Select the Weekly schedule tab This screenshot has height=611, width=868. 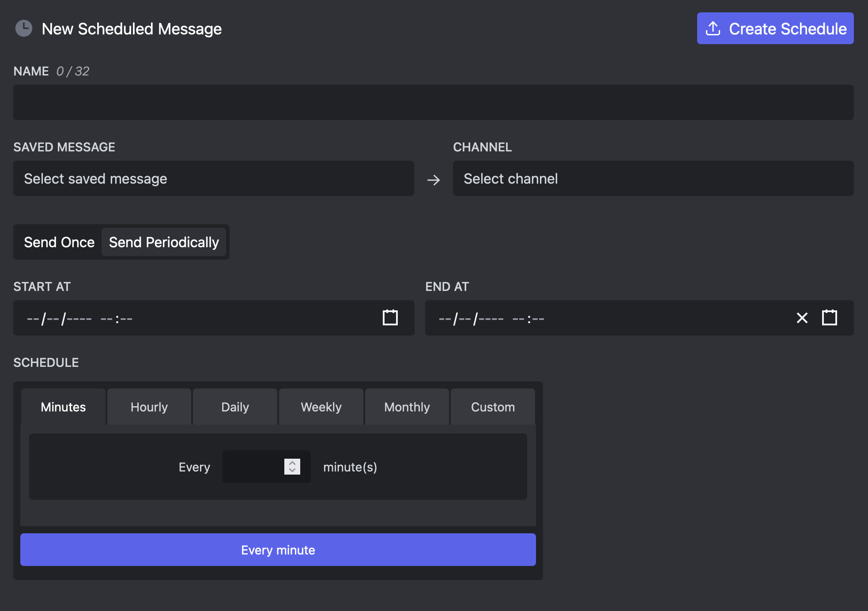(x=321, y=407)
